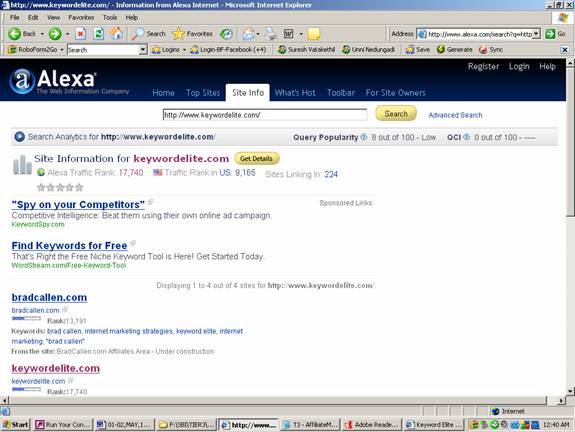Click the site statistics bar-chart icon
This screenshot has height=432, width=575.
click(22, 165)
